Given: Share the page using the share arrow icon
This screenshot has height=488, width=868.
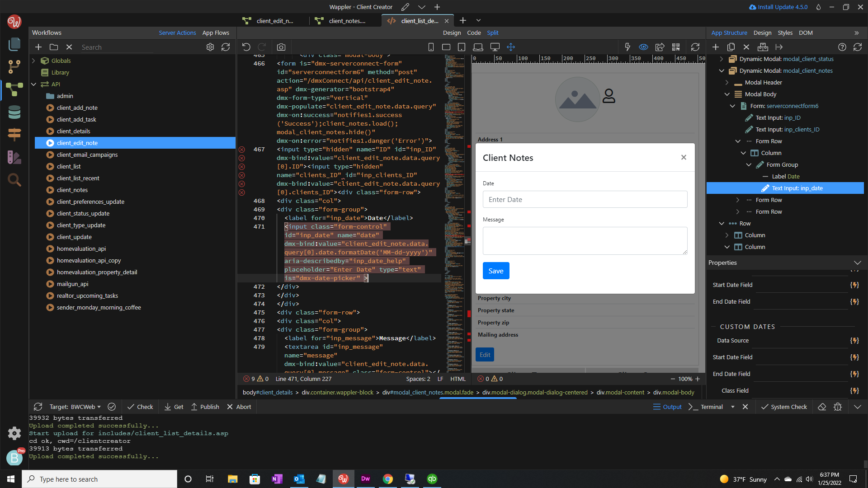Looking at the screenshot, I should coord(660,47).
